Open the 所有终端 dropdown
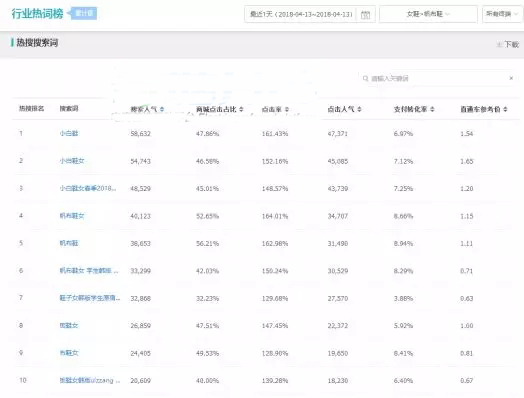Screen dimensions: 524x398 [502, 14]
